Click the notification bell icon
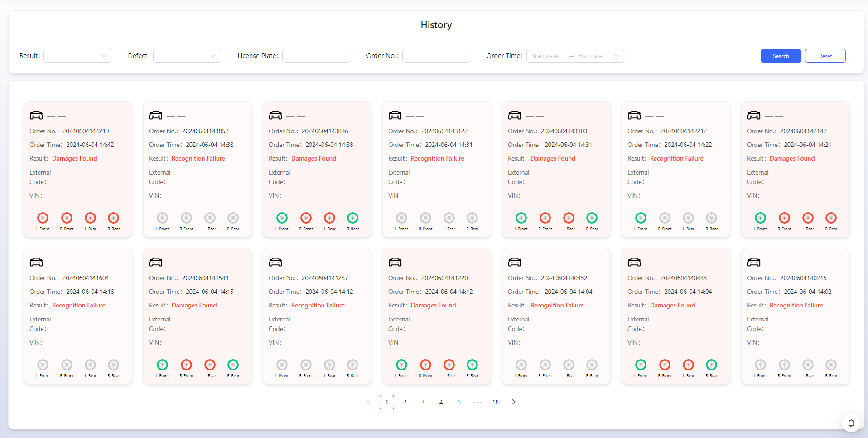The width and height of the screenshot is (868, 438). coord(851,423)
